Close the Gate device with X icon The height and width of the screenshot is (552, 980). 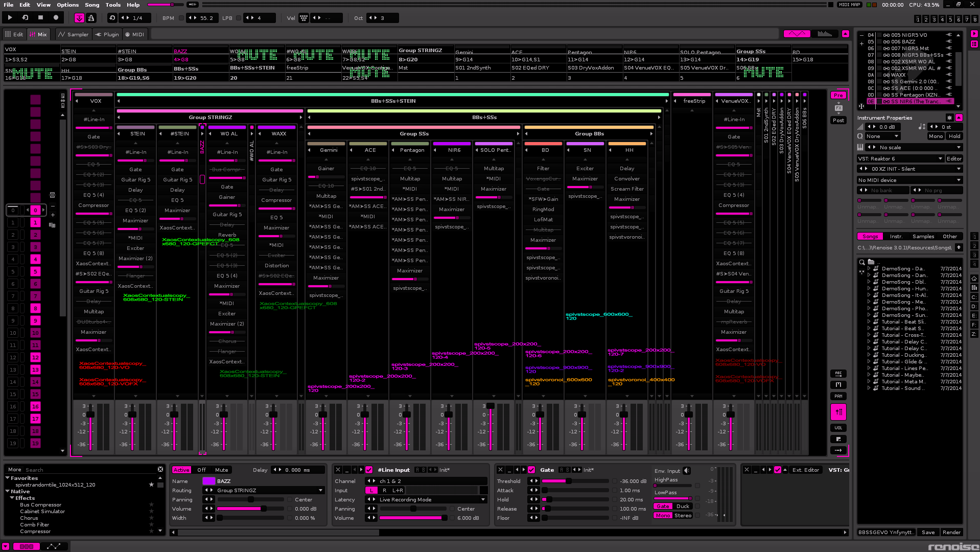point(500,470)
